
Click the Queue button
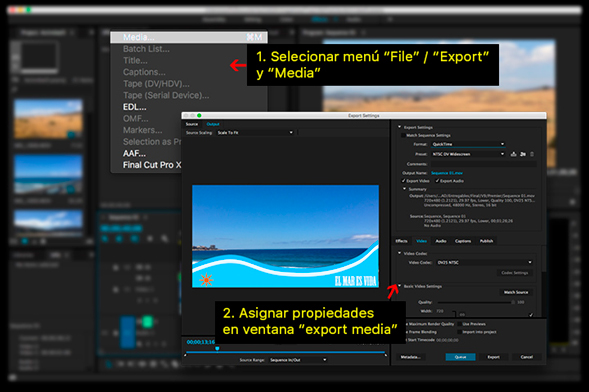coord(460,357)
